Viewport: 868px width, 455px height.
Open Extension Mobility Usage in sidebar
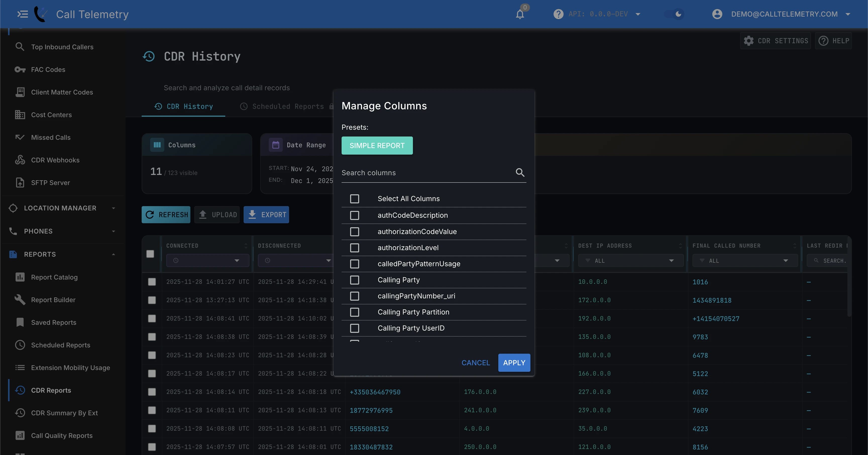[70, 368]
